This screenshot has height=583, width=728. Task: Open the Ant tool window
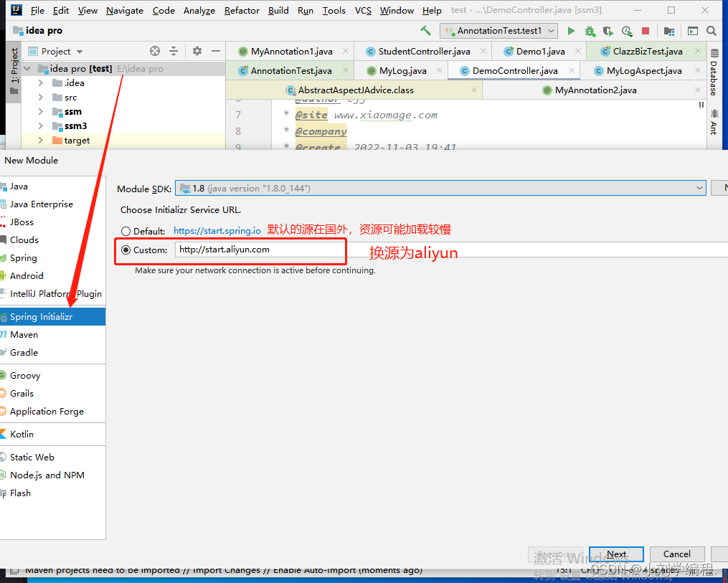[x=714, y=122]
